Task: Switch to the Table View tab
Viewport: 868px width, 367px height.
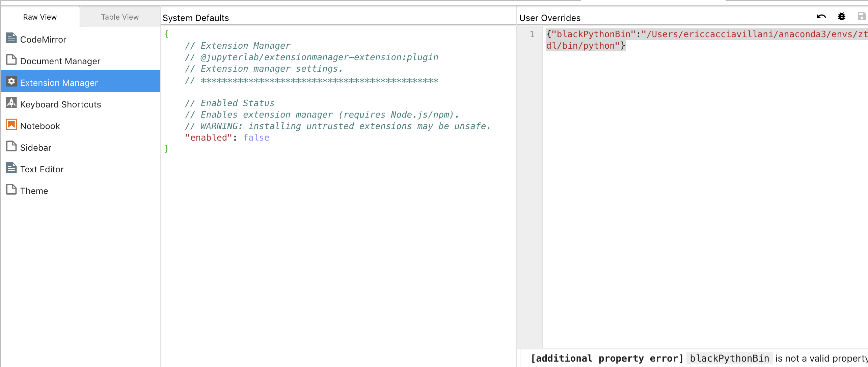Action: [119, 17]
